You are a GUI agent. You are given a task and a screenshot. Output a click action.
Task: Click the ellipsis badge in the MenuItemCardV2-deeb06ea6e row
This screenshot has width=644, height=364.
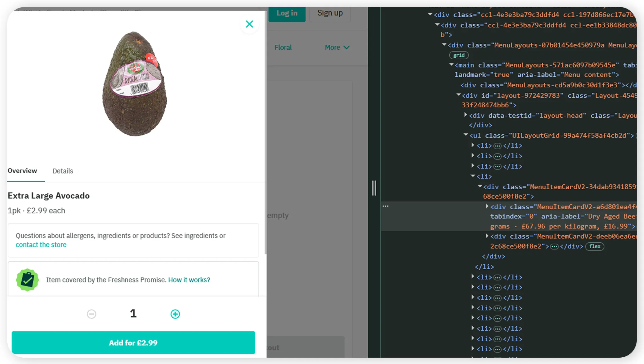click(x=554, y=246)
